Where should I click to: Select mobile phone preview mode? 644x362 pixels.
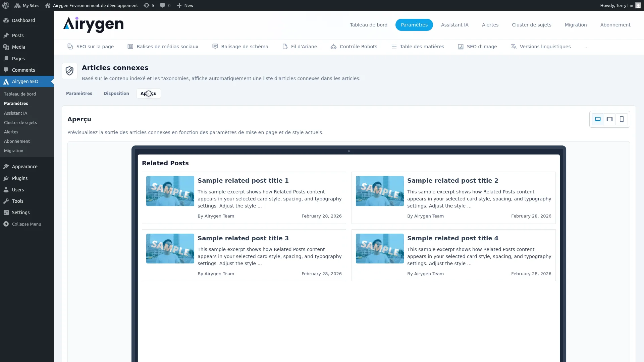[x=622, y=119]
